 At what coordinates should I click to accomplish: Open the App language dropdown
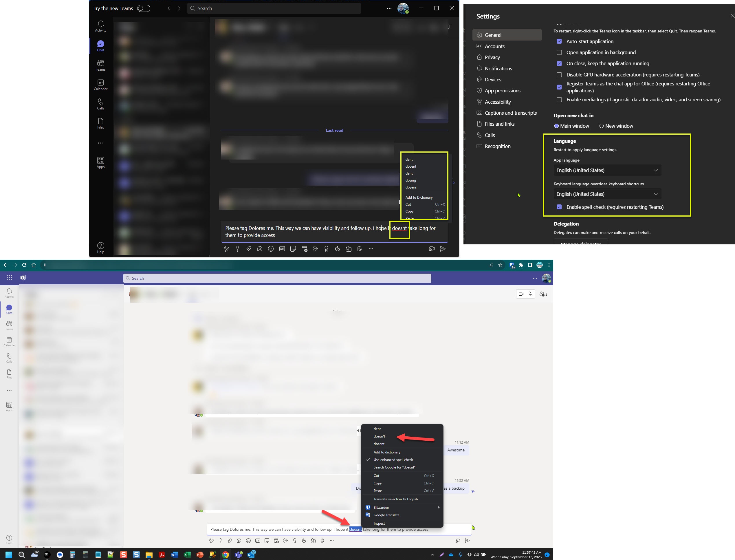point(607,170)
